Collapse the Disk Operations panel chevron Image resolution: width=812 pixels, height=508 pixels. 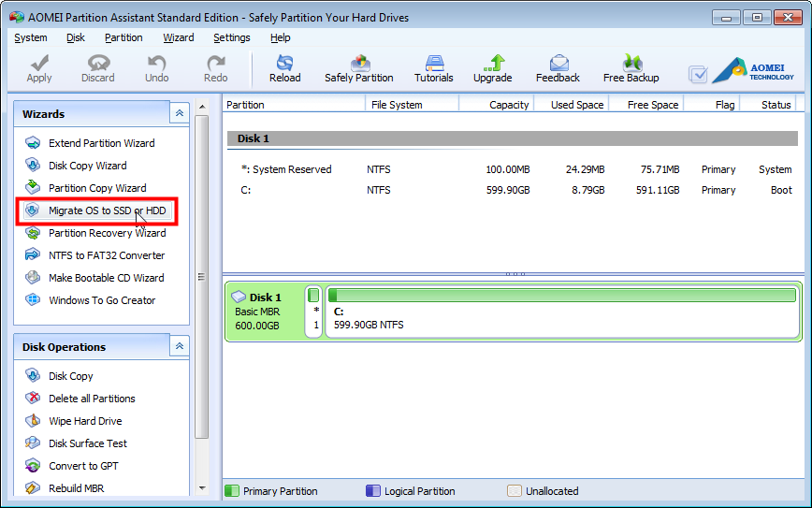tap(180, 346)
